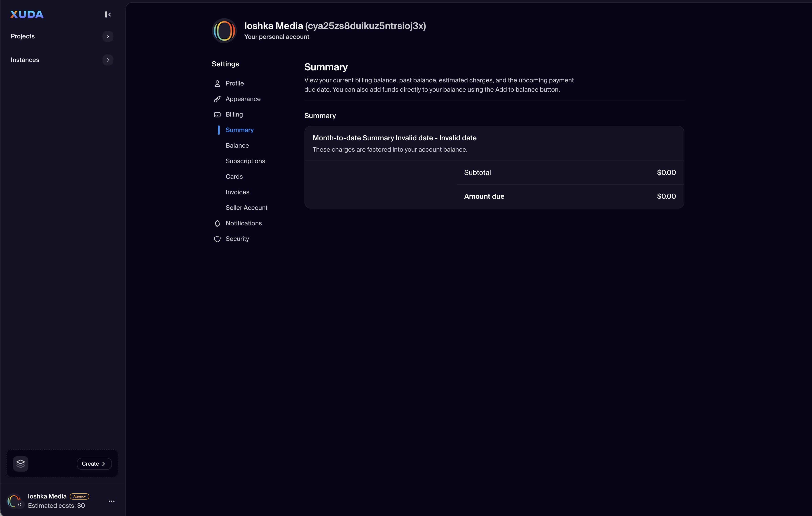Open the Invoices page link

point(237,192)
